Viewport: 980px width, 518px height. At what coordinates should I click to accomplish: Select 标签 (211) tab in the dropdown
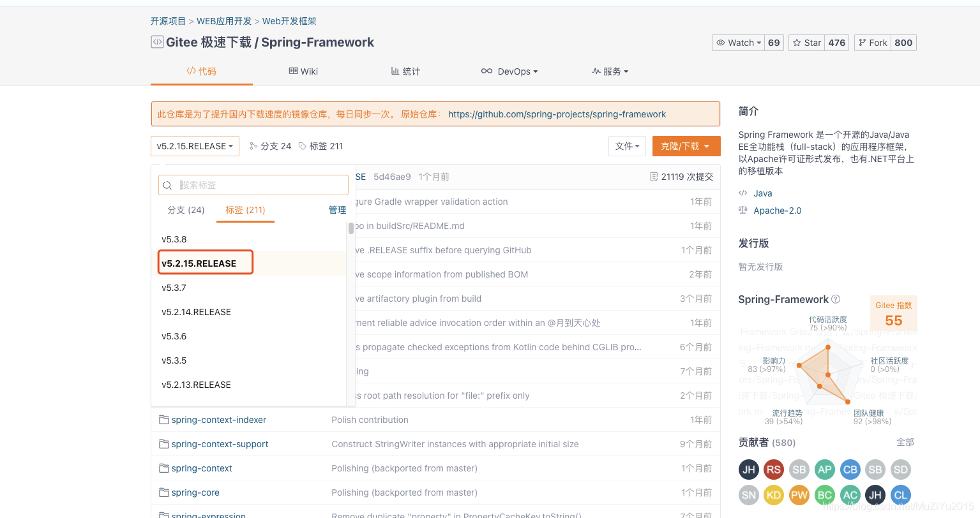pos(245,210)
